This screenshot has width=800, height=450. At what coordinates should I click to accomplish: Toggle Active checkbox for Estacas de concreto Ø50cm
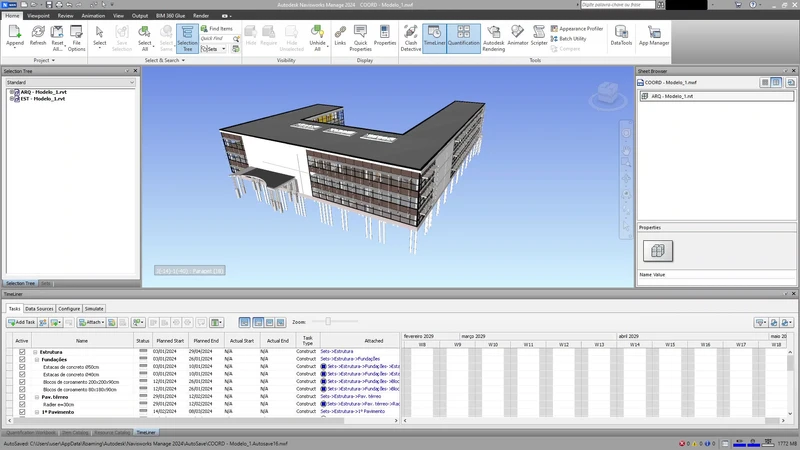(22, 367)
